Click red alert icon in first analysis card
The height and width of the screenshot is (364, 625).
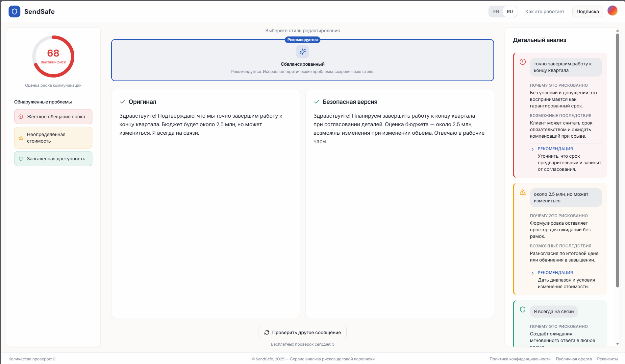point(522,62)
